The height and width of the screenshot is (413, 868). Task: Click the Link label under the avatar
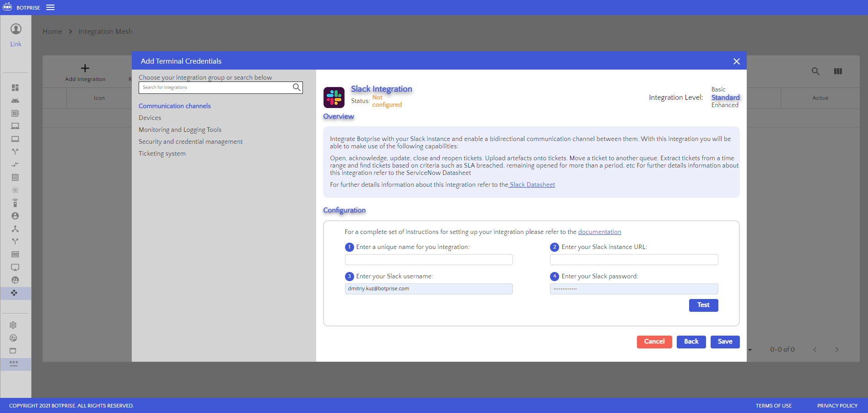(x=16, y=44)
